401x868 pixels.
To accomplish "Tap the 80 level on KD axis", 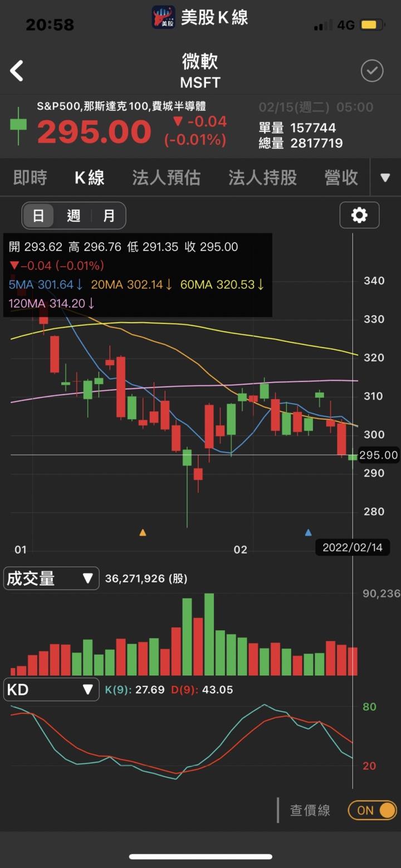I will pyautogui.click(x=369, y=707).
